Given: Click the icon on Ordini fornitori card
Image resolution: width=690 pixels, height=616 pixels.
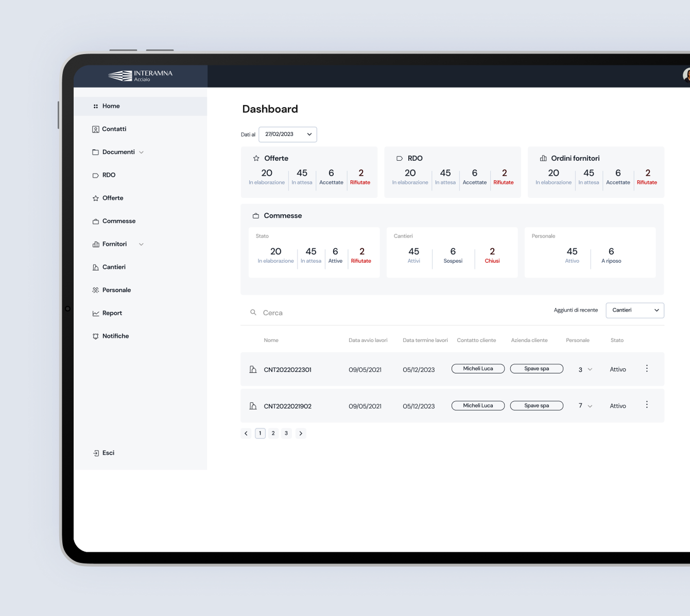Looking at the screenshot, I should pos(543,158).
